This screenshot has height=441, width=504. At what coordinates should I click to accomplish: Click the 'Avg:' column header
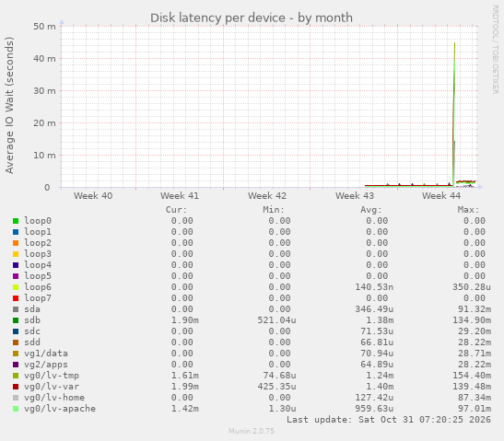[x=371, y=210]
